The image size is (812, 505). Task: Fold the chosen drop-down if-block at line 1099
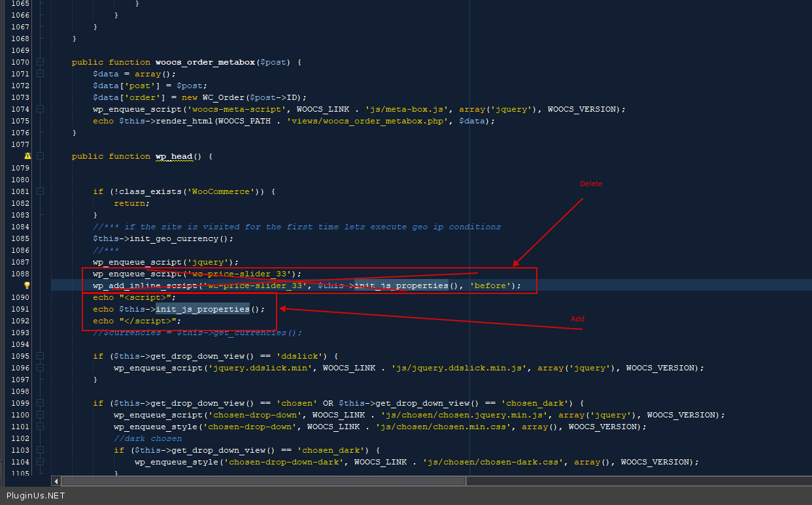coord(41,403)
